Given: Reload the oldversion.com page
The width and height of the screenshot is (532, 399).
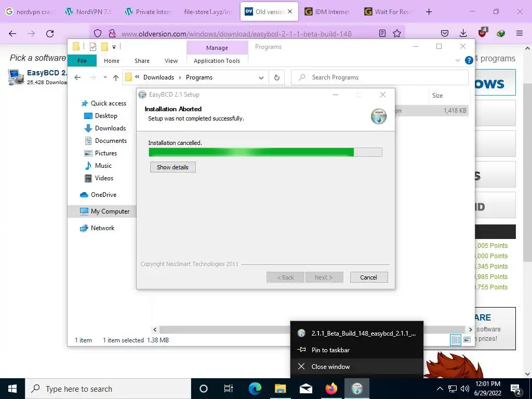Looking at the screenshot, I should pos(50,34).
